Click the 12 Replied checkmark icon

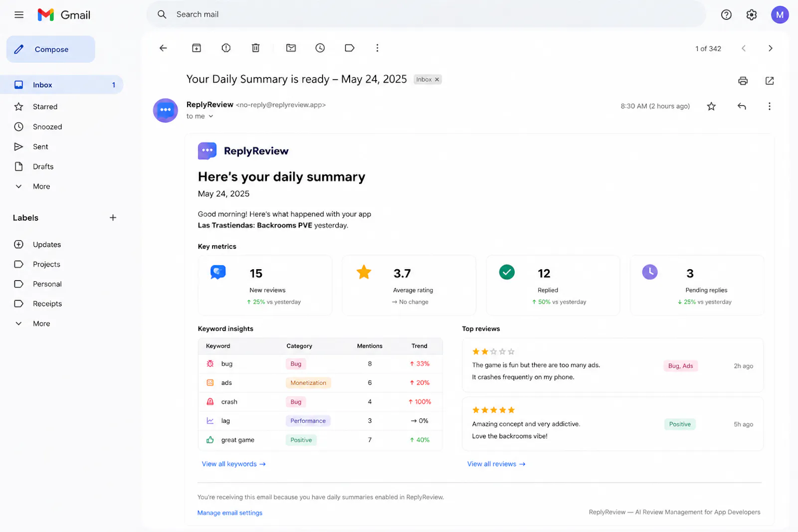507,272
